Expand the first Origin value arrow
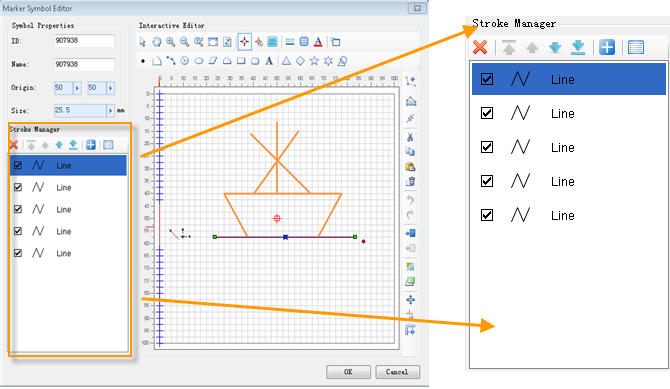 77,88
